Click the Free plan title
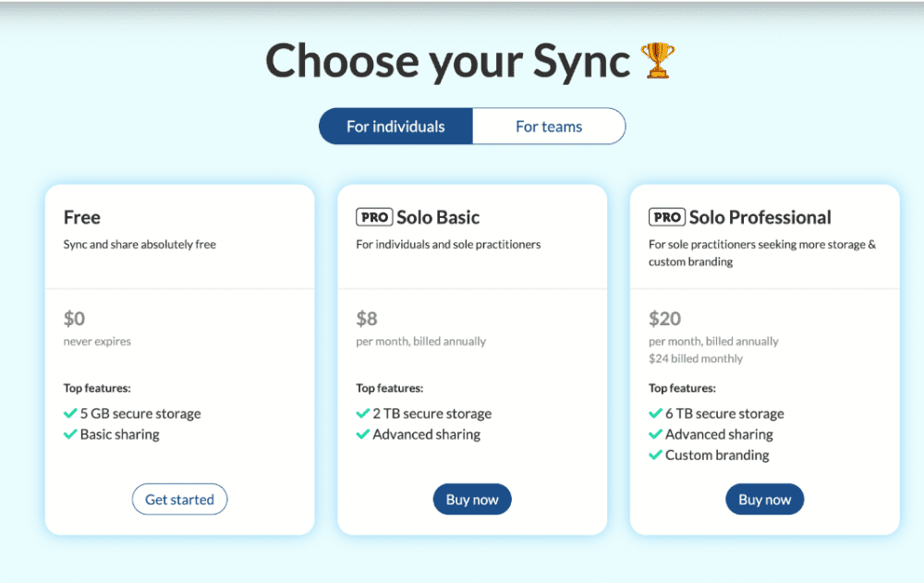Image resolution: width=924 pixels, height=583 pixels. click(82, 217)
